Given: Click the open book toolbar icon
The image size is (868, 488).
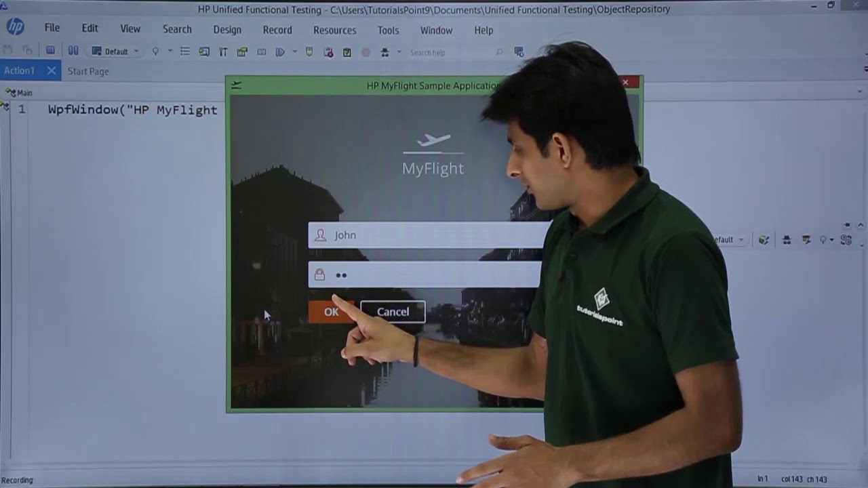Looking at the screenshot, I should 262,52.
